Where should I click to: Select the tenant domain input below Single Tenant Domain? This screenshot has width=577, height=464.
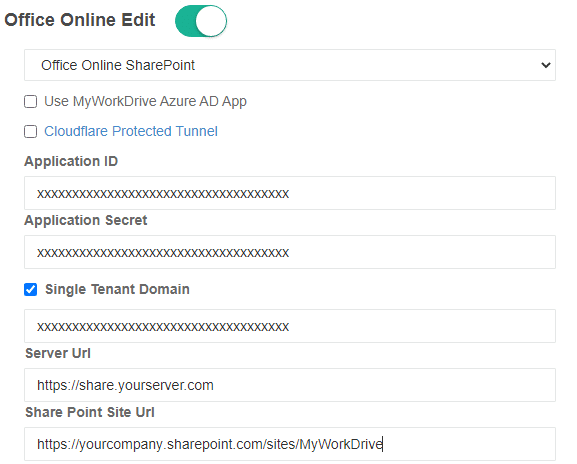(290, 326)
